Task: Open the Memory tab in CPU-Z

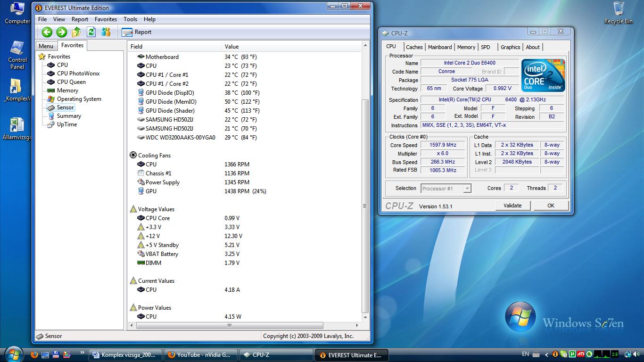Action: (466, 47)
